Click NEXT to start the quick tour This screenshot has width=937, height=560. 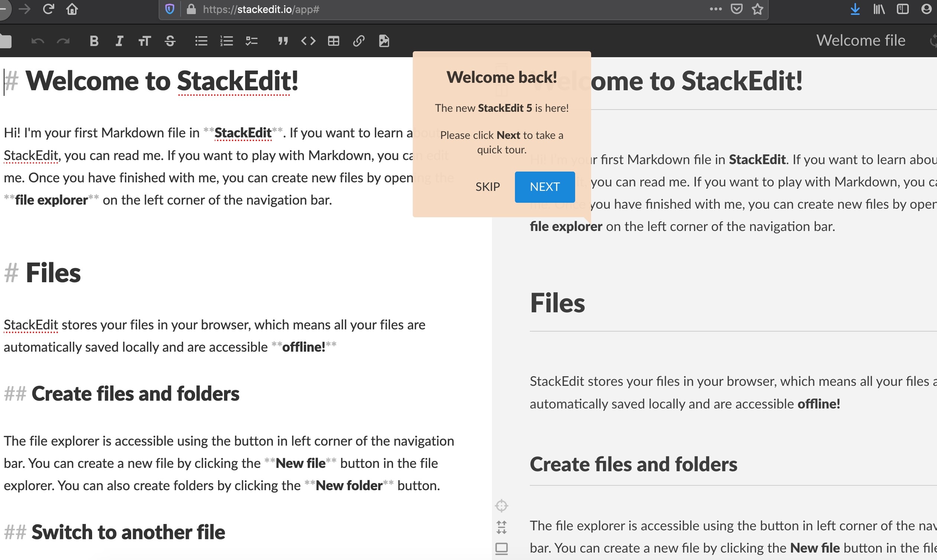[x=545, y=187]
